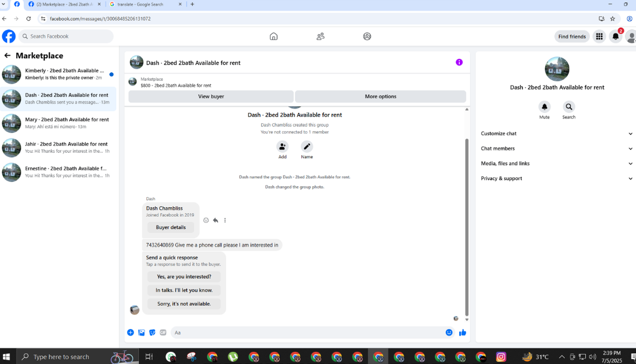636x364 pixels.
Task: Open the emoji picker in message box
Action: coord(449,332)
